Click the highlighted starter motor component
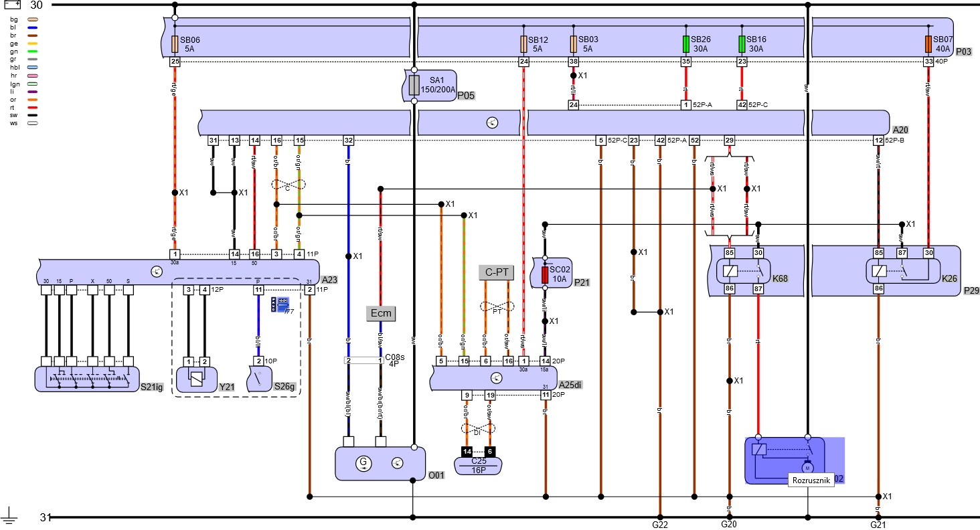The width and height of the screenshot is (980, 530). 783,459
